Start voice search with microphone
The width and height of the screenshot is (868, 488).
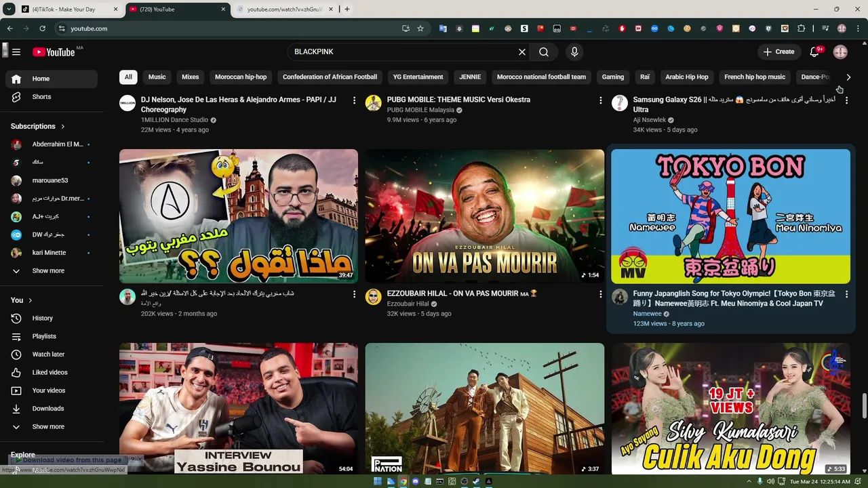click(574, 52)
